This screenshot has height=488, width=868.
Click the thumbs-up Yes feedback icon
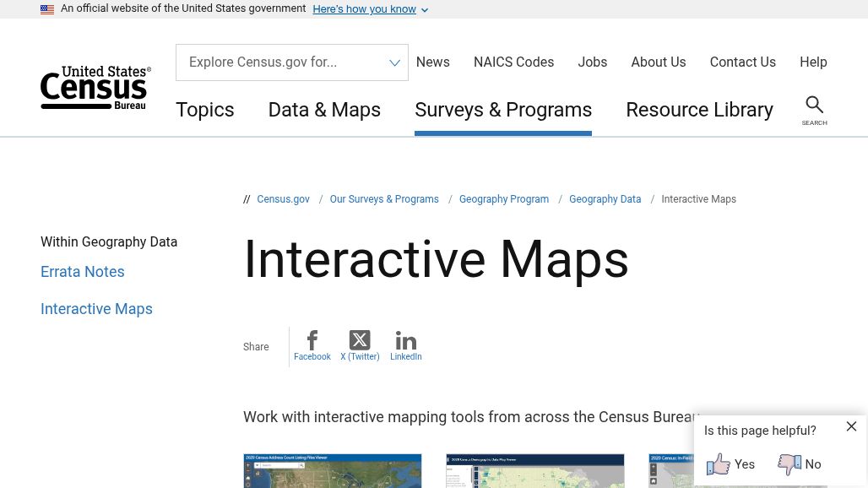tap(718, 464)
